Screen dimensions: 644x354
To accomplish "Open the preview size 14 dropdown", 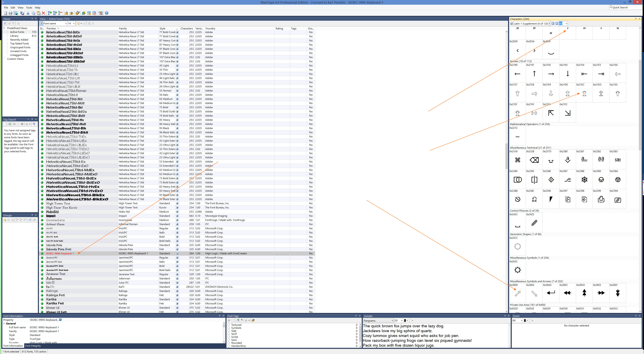I will [74, 24].
